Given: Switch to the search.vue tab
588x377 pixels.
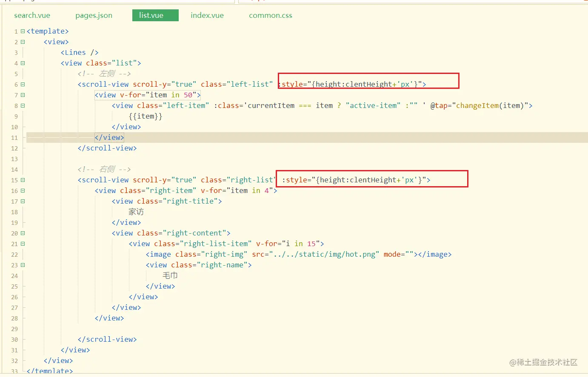Looking at the screenshot, I should point(32,15).
